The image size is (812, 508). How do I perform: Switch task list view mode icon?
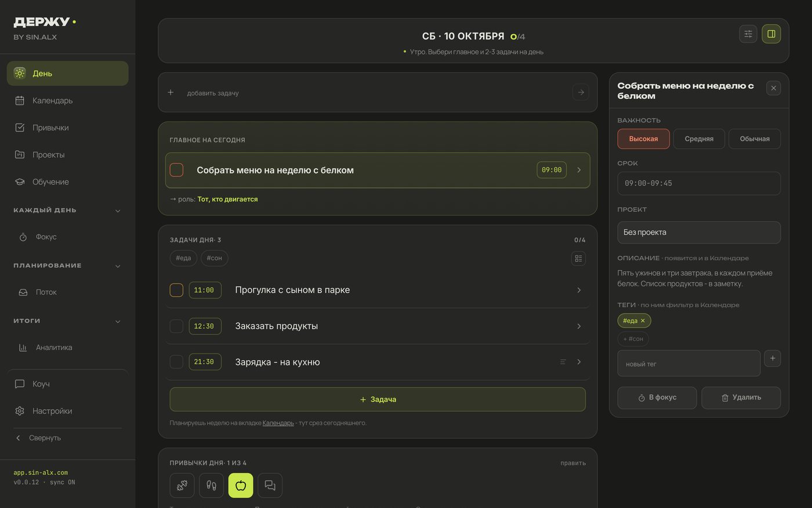(578, 258)
